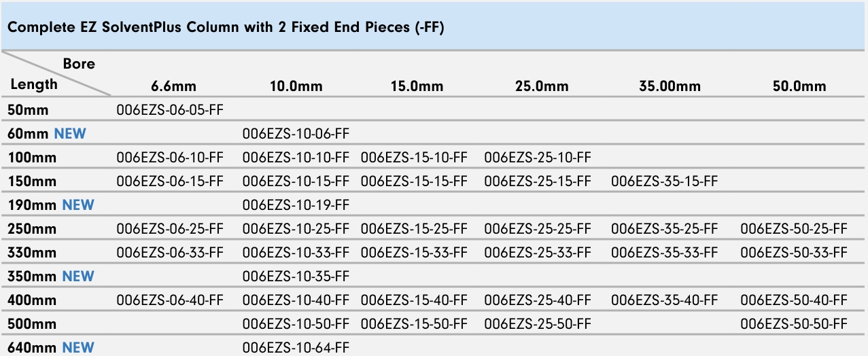Viewport: 868px width, 356px height.
Task: Click part 006EZS-06-40-FF
Action: tap(170, 300)
